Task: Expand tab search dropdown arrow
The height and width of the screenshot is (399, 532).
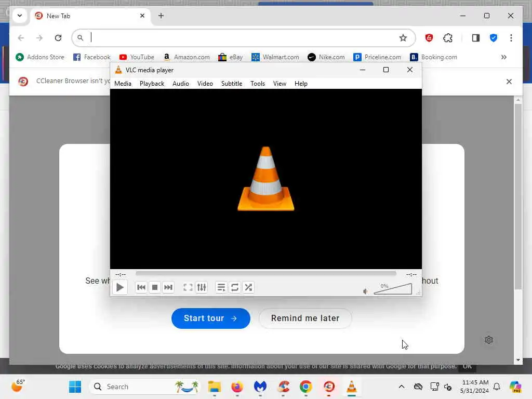Action: (x=20, y=16)
